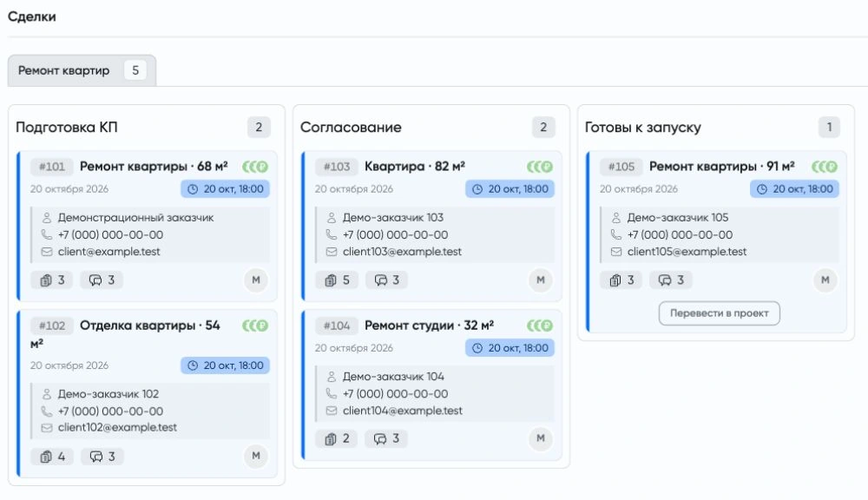Viewport: 868px width, 500px height.
Task: Click email client103@example.test
Action: pyautogui.click(x=402, y=252)
